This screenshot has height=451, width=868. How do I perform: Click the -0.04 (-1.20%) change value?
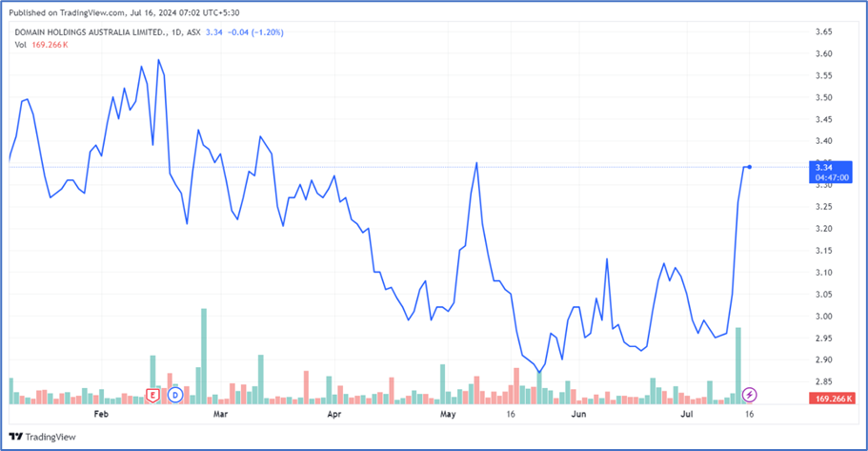pos(255,32)
